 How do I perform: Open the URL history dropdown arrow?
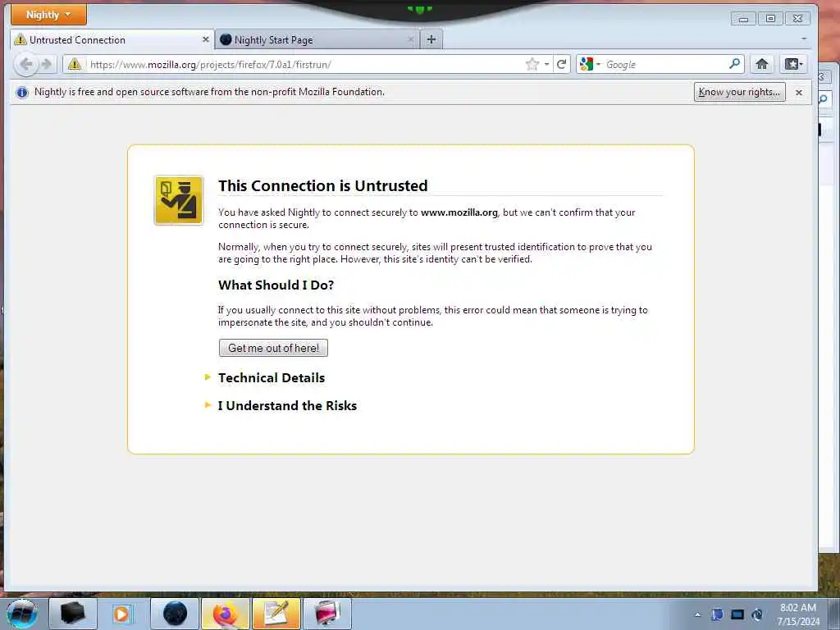[546, 64]
